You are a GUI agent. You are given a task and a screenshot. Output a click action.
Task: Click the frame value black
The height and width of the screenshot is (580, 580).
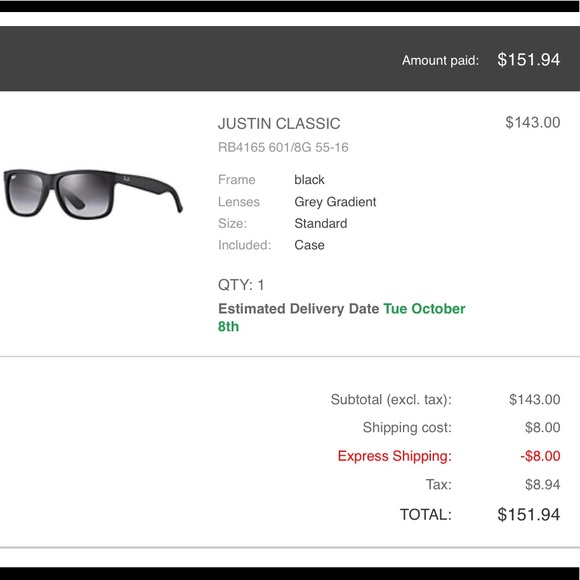309,180
